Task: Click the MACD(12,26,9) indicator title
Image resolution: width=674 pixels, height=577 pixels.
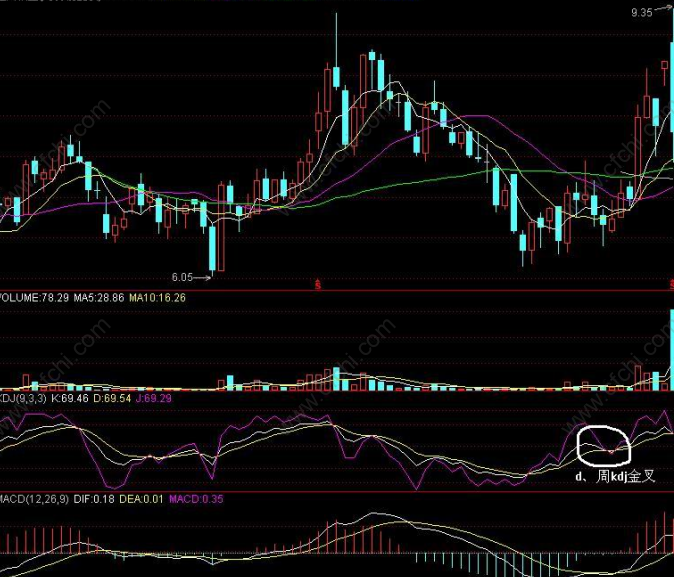Action: [x=34, y=499]
